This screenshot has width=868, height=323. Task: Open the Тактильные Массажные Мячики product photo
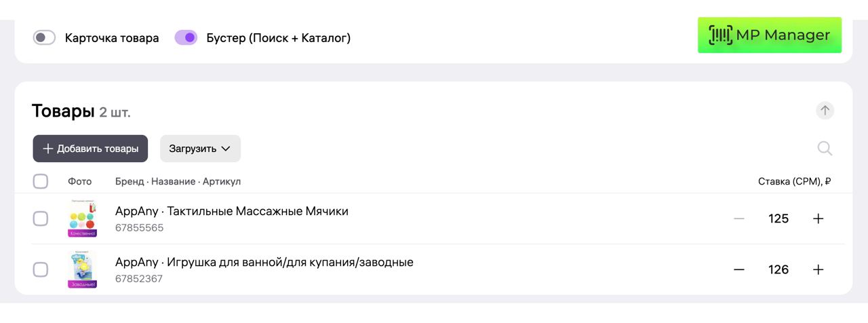pyautogui.click(x=83, y=218)
